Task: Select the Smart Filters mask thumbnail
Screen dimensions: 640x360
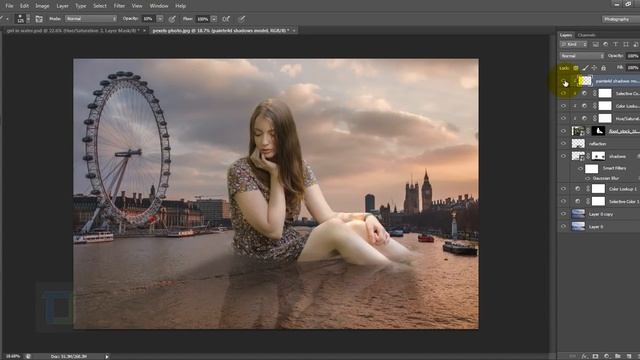Action: [x=591, y=169]
